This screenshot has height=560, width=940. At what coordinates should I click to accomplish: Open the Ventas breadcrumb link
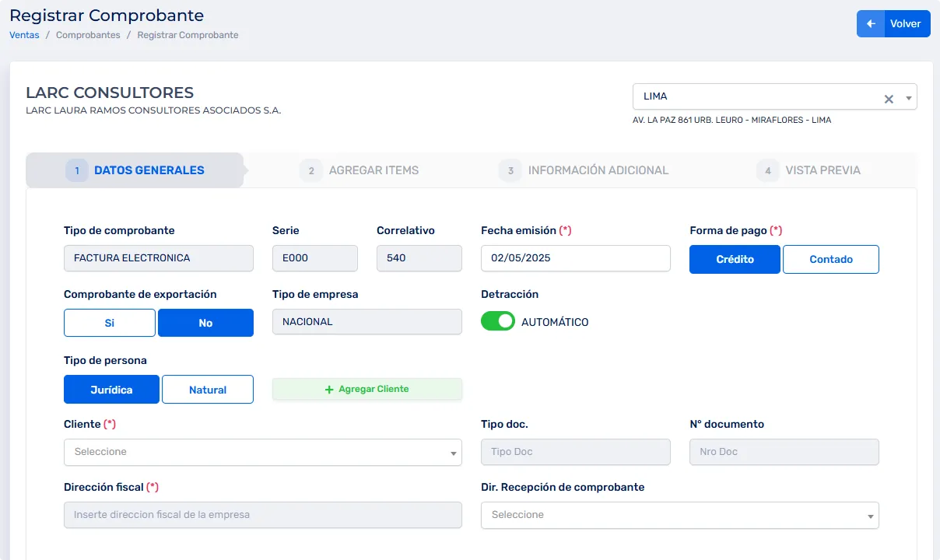(x=24, y=35)
